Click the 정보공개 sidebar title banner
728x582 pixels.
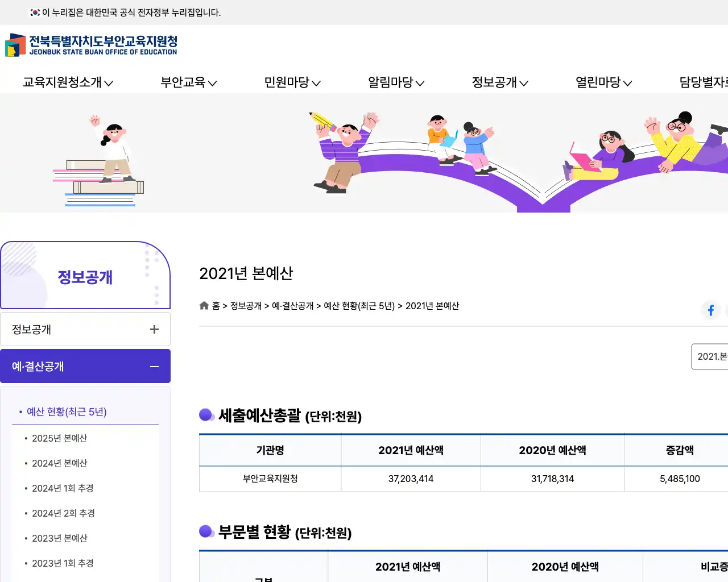point(85,276)
